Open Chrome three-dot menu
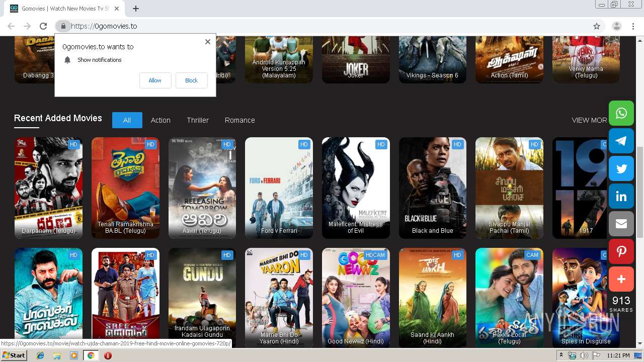 (633, 26)
